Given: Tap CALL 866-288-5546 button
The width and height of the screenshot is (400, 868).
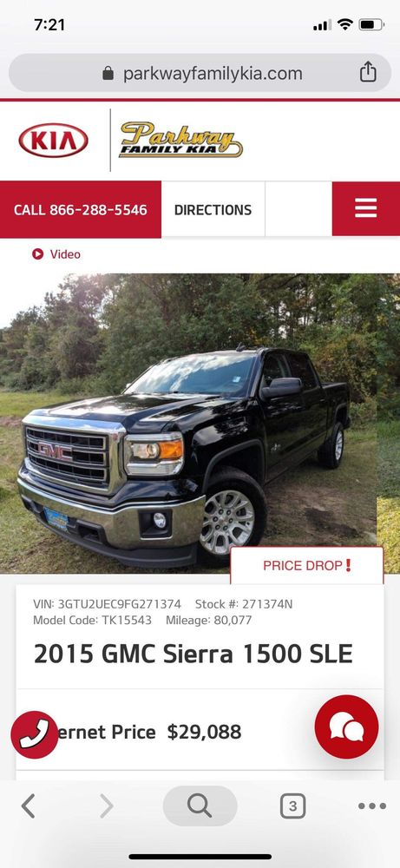Looking at the screenshot, I should [81, 210].
